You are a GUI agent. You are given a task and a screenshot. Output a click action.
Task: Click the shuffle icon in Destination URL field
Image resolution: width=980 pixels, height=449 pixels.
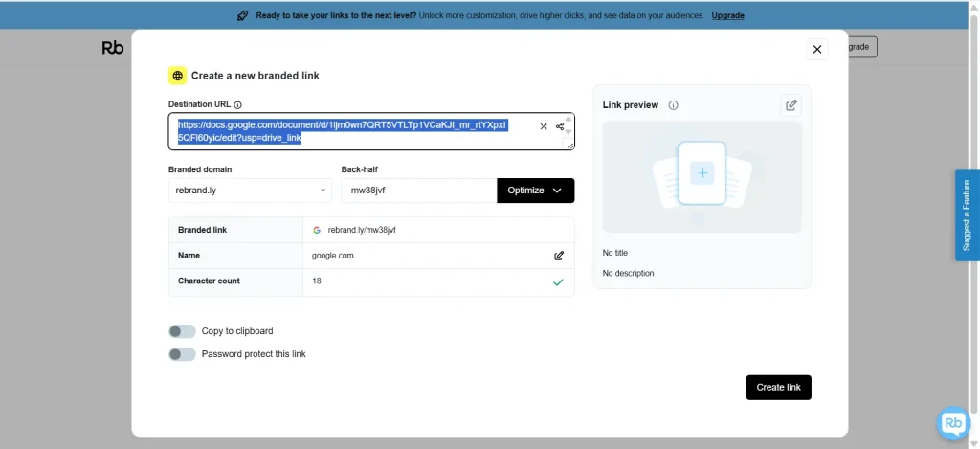[x=544, y=126]
